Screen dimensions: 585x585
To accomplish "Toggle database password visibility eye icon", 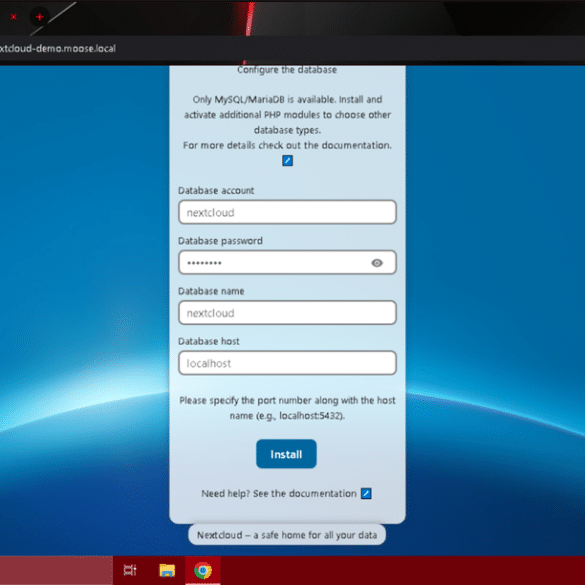I will click(x=377, y=263).
